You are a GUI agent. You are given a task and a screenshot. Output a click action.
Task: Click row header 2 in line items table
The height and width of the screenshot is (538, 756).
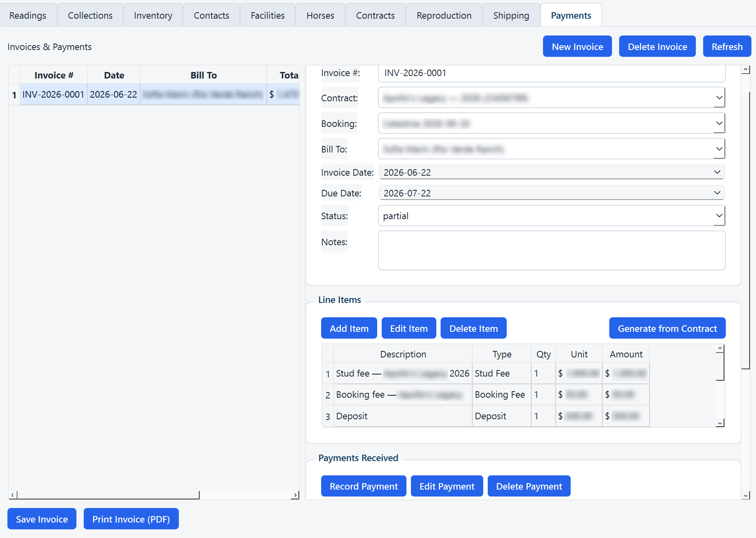tap(328, 395)
